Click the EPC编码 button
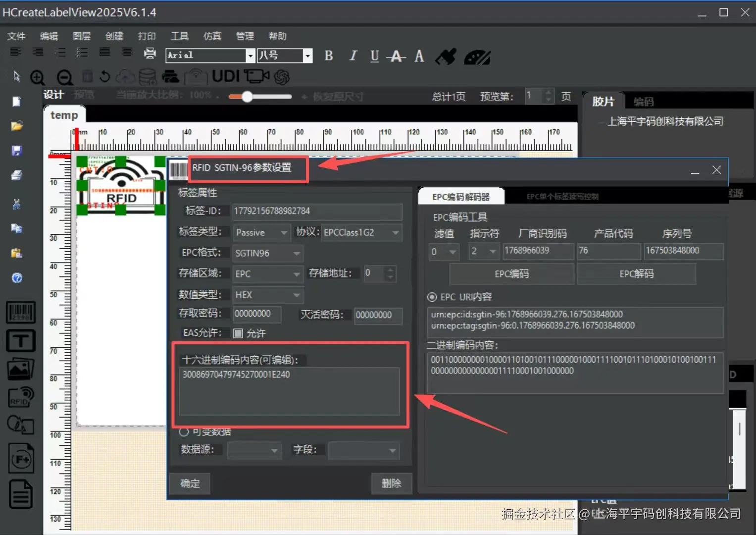 click(512, 274)
